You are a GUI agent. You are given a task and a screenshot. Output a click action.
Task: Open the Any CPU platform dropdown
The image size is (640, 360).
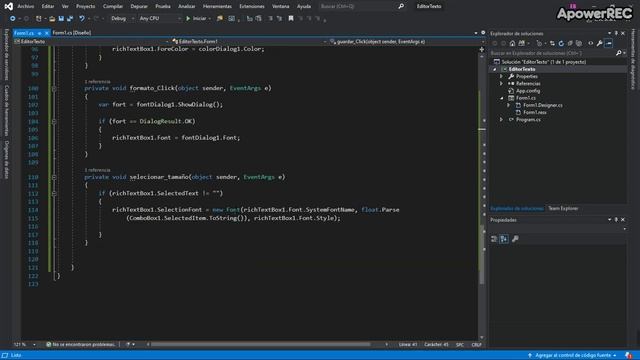pos(160,18)
